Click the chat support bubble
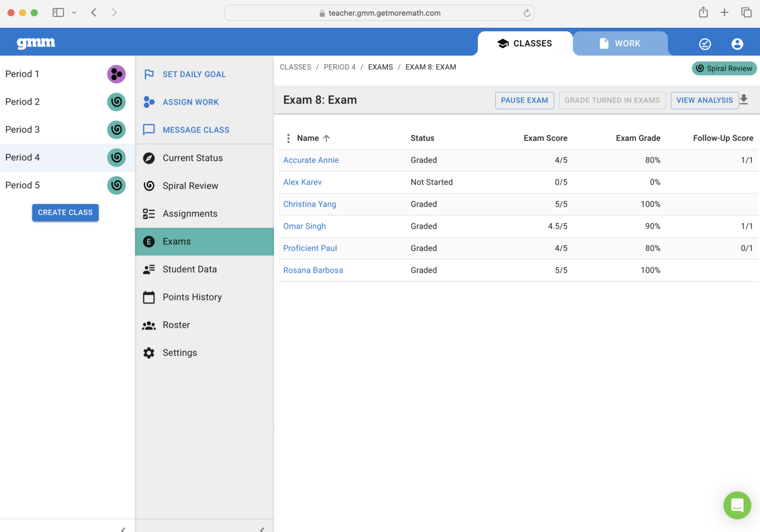 (x=737, y=505)
